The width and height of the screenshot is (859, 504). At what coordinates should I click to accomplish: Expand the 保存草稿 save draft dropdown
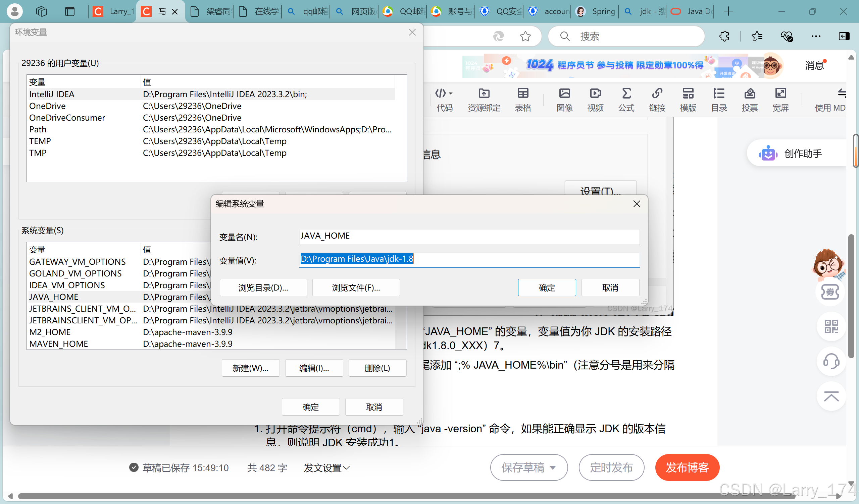point(553,467)
